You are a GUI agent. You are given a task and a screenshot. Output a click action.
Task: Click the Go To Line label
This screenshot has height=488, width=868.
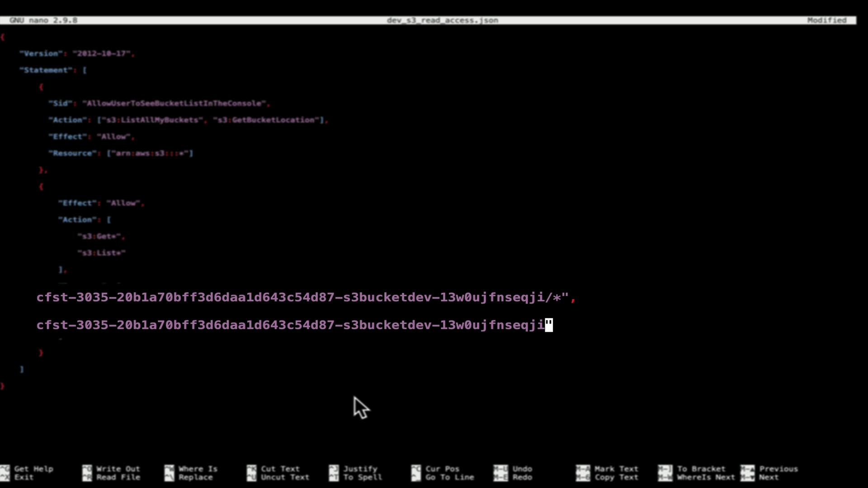(449, 478)
